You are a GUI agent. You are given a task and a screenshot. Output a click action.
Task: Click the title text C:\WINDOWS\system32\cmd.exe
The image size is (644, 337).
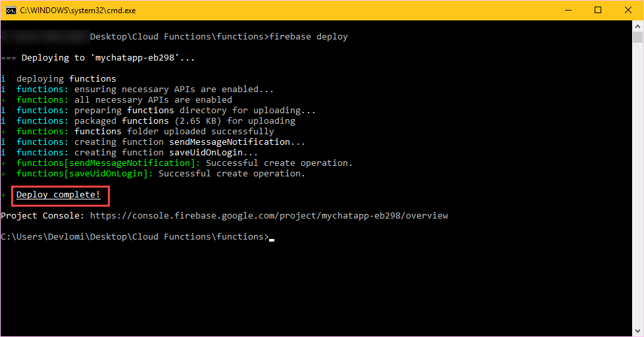(x=78, y=11)
